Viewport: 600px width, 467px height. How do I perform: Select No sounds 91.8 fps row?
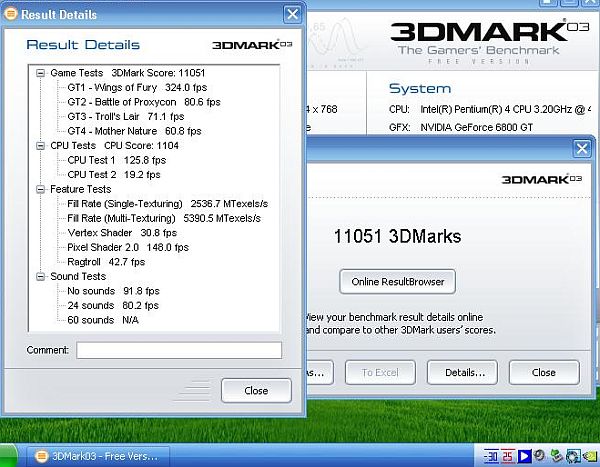coord(113,291)
